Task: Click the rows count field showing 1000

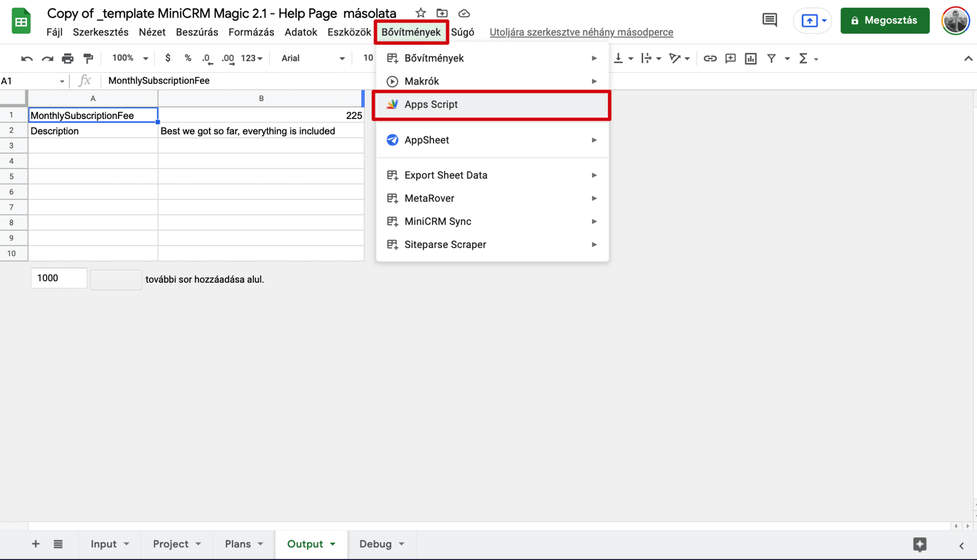Action: [59, 278]
